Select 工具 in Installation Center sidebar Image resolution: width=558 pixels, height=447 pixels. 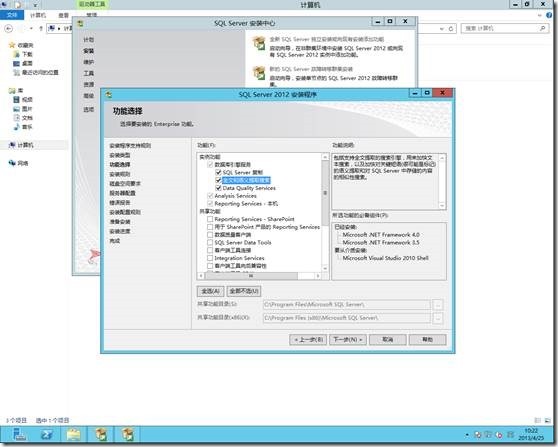click(x=89, y=73)
